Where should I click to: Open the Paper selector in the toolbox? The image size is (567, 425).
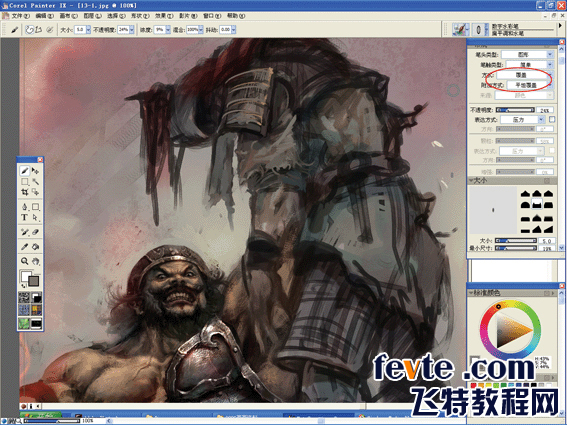tap(24, 298)
